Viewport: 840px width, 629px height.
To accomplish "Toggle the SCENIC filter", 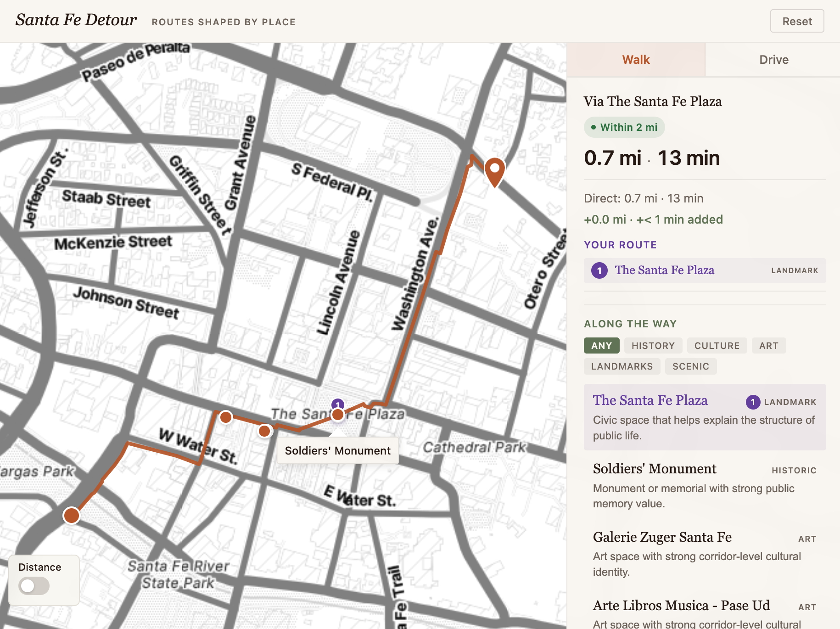I will [x=691, y=366].
